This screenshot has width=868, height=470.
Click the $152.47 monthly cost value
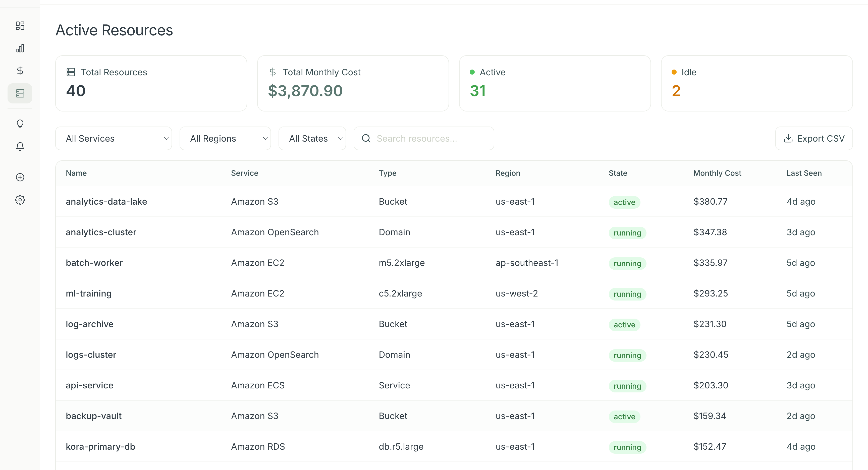(710, 447)
